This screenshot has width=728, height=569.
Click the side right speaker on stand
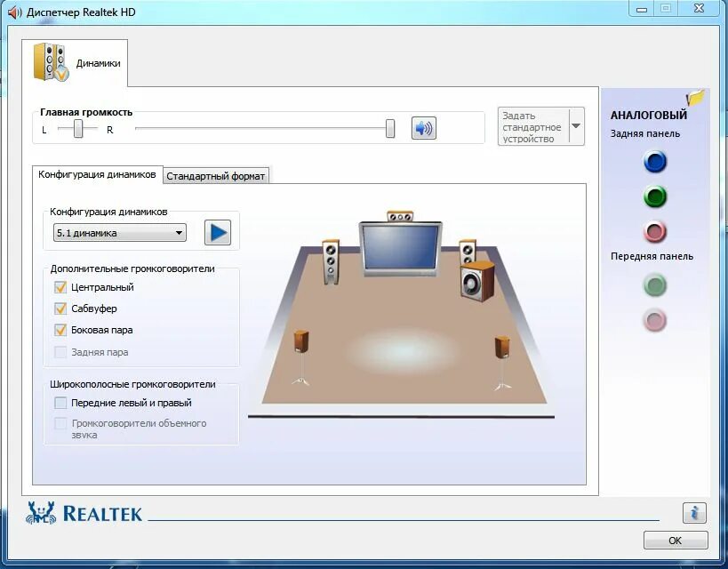pyautogui.click(x=502, y=364)
